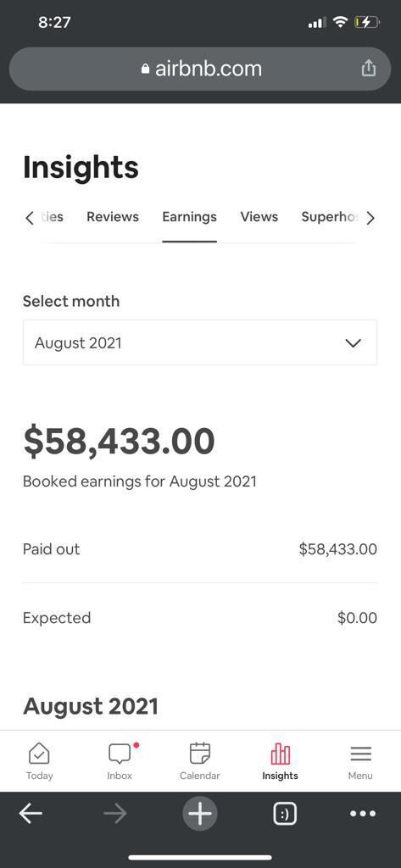Select the Insights bar chart icon

281,754
